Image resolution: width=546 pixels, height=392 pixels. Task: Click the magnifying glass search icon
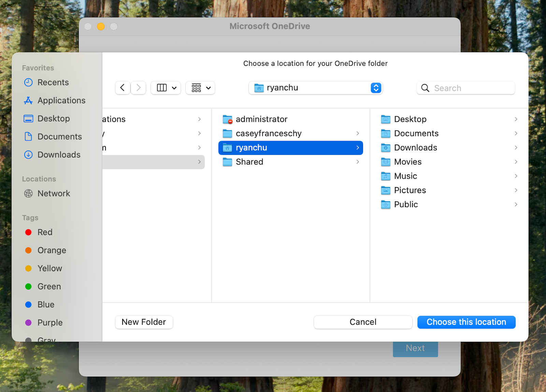point(425,88)
